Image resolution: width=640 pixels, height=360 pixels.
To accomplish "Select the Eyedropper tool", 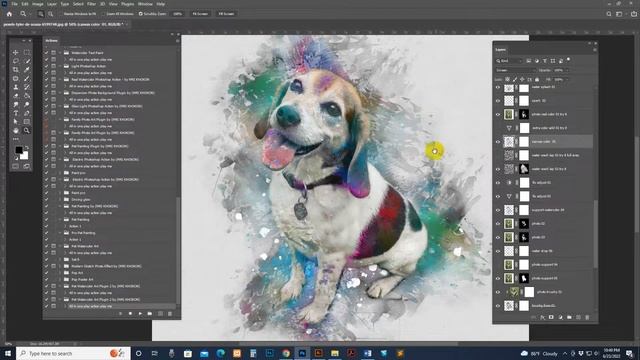I will point(27,70).
